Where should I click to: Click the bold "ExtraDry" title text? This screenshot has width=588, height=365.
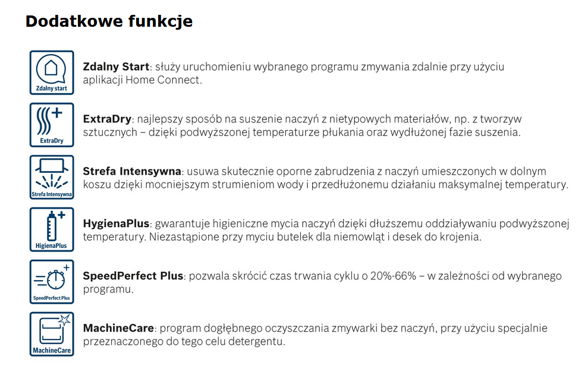point(107,119)
